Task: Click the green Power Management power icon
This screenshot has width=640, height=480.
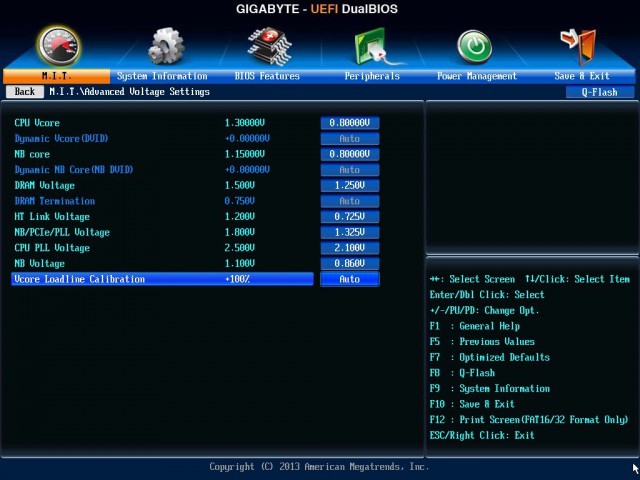Action: click(x=474, y=47)
